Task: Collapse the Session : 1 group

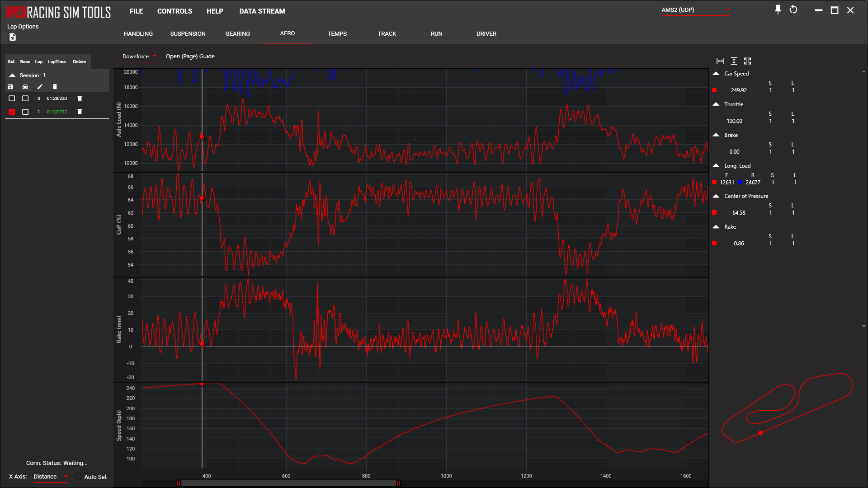Action: (13, 75)
